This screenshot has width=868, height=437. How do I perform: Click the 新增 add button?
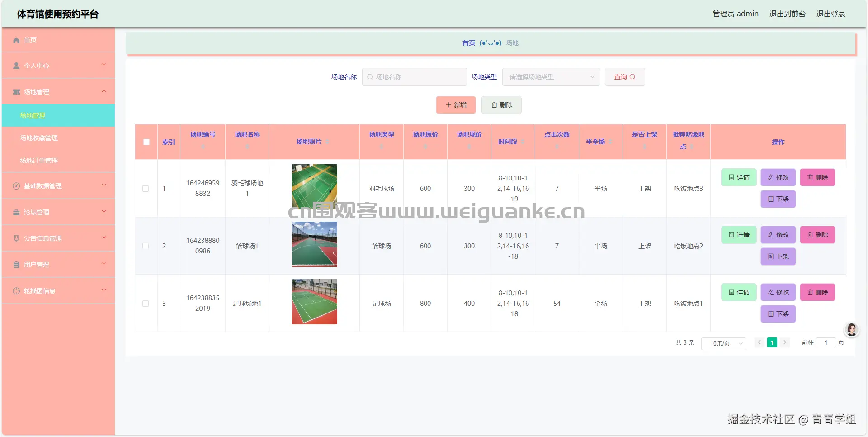click(456, 105)
